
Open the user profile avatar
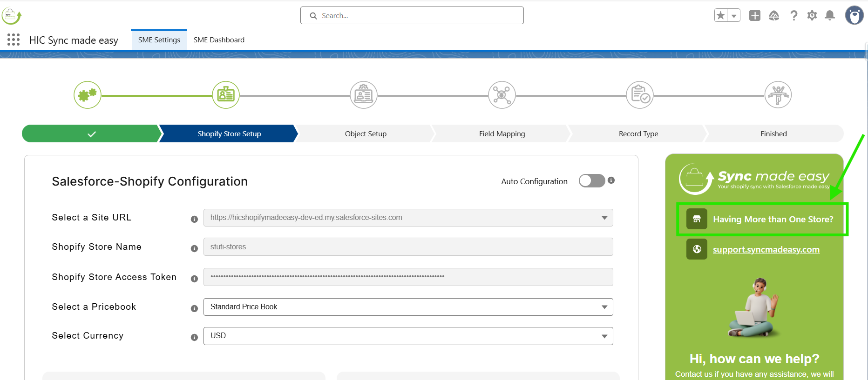[854, 15]
